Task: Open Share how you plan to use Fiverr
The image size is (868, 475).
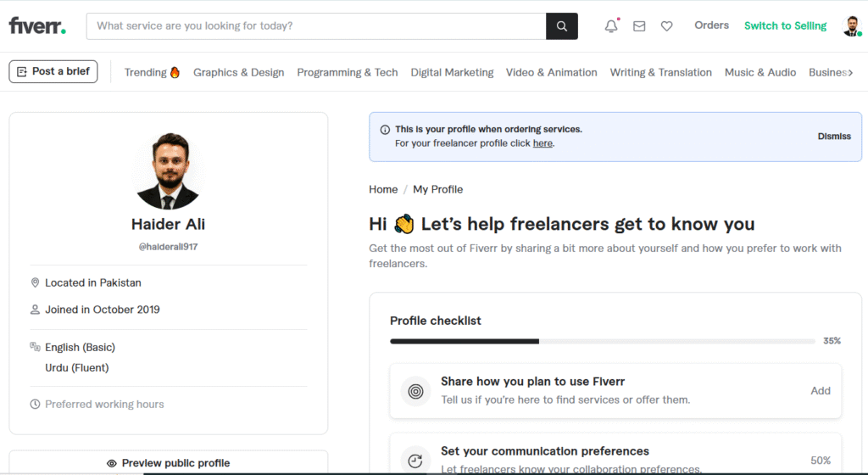Action: tap(615, 391)
